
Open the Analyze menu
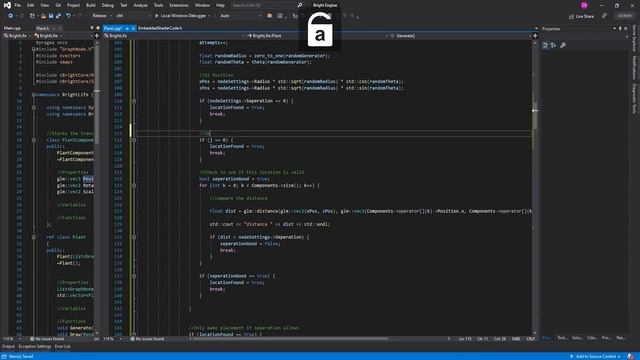click(x=140, y=5)
